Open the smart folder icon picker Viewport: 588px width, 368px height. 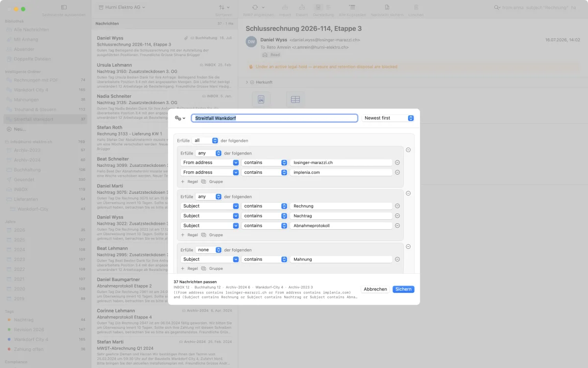point(180,118)
